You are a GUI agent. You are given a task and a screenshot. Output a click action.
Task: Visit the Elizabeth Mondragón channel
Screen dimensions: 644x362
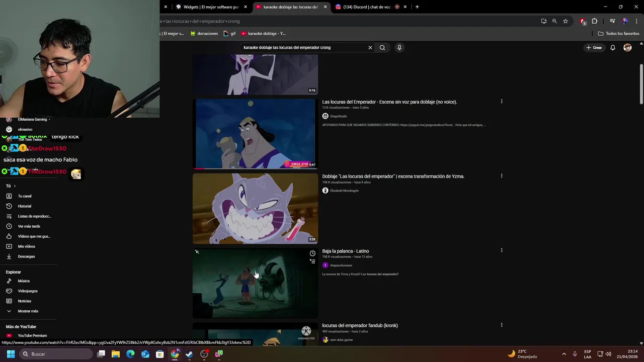(344, 191)
